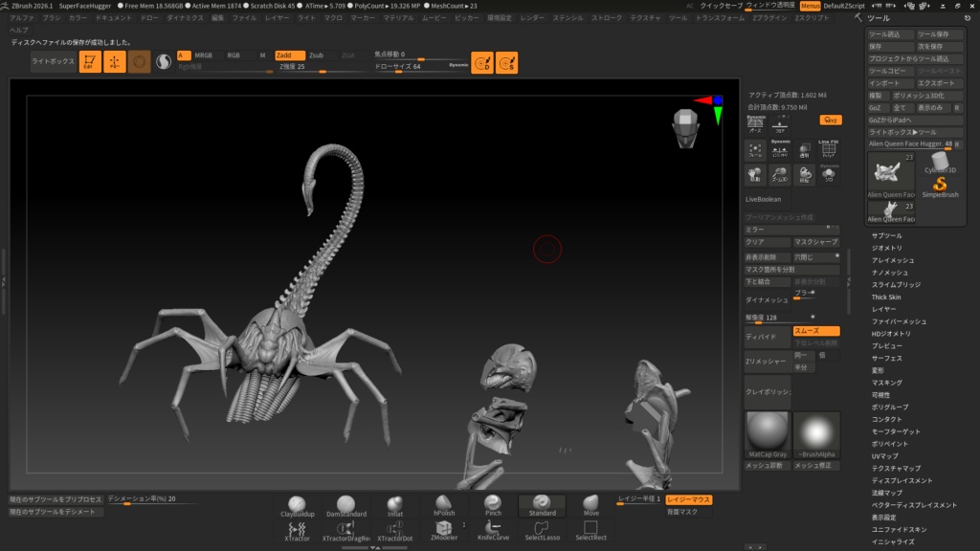The image size is (980, 551).
Task: Choose the hPolish brush
Action: pos(444,506)
